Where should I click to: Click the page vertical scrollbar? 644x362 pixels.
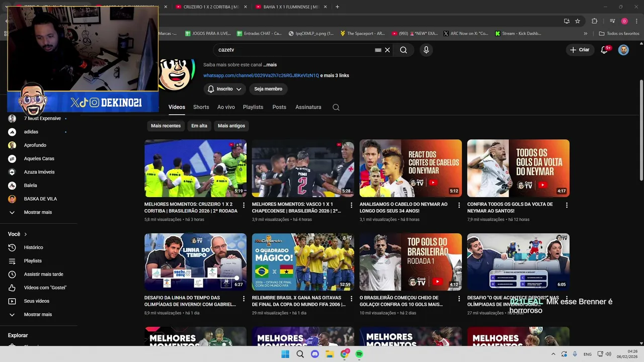(x=640, y=130)
